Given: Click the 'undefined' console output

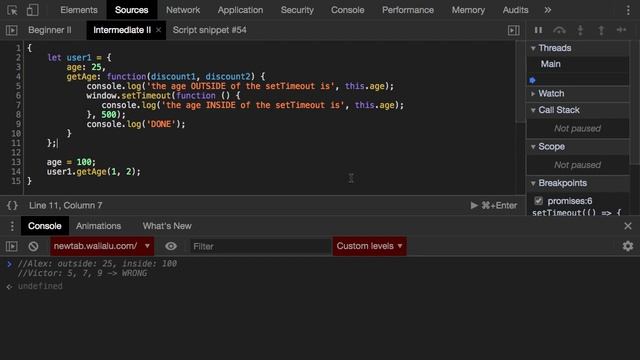Looking at the screenshot, I should coord(40,286).
